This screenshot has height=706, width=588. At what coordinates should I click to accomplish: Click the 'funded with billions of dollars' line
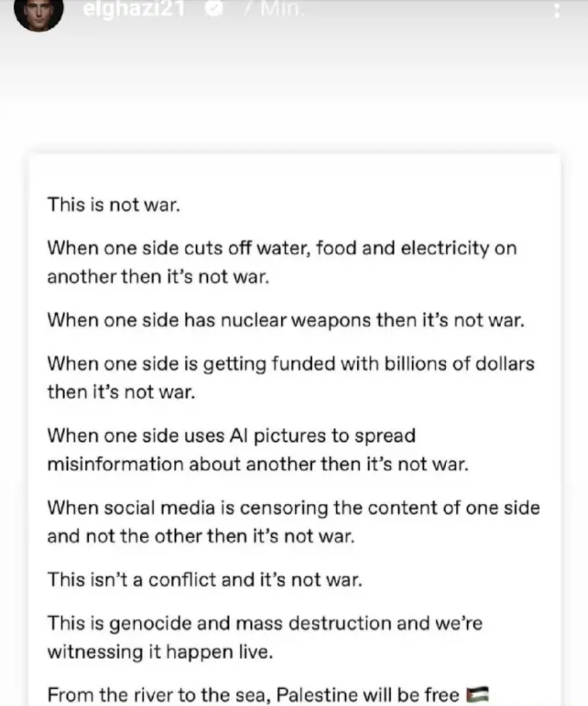click(290, 363)
